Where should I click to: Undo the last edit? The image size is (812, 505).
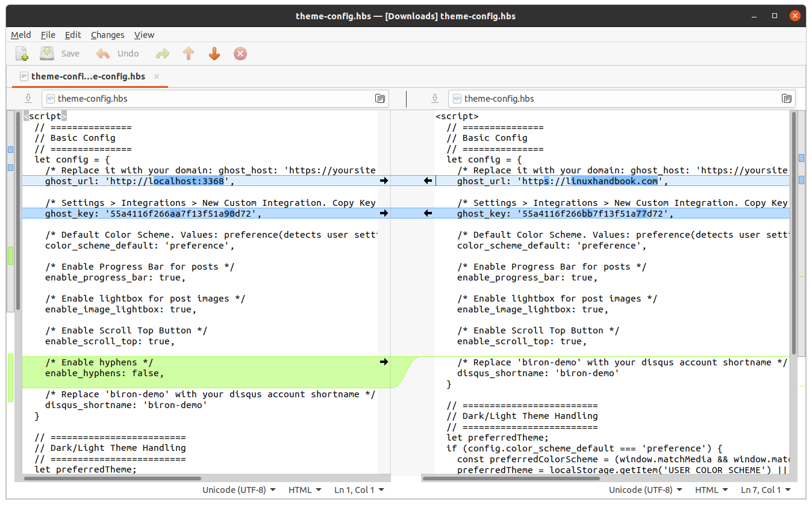tap(102, 54)
